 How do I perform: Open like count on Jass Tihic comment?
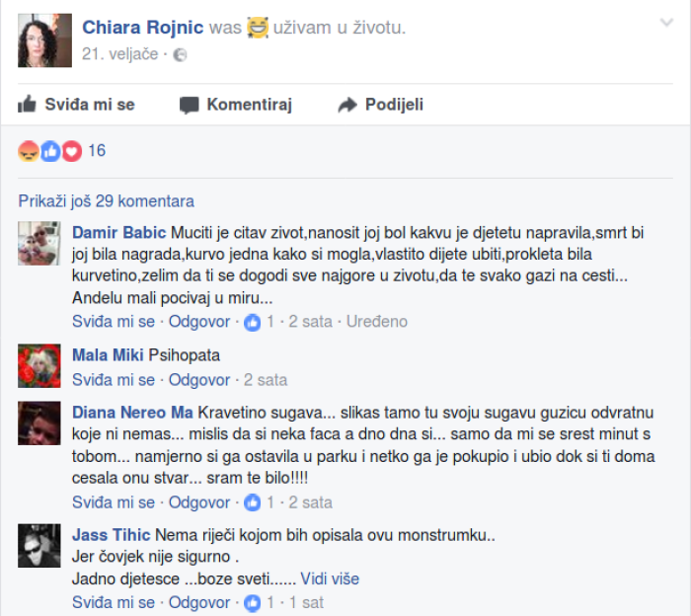pos(260,602)
